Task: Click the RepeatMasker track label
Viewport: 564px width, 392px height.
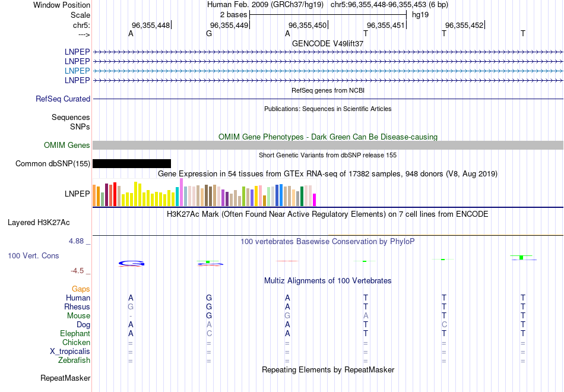Action: coord(65,378)
